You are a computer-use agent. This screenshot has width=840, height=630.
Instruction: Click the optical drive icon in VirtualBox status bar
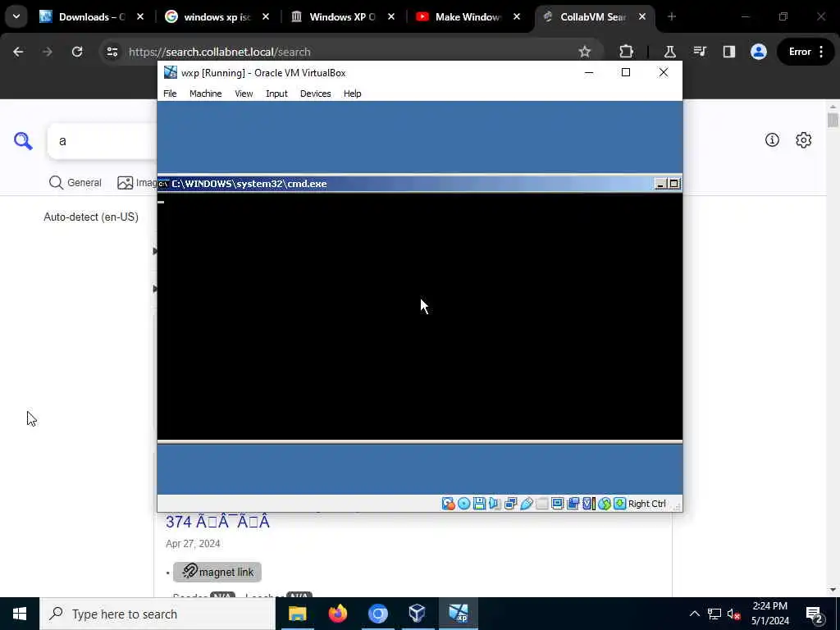tap(464, 504)
